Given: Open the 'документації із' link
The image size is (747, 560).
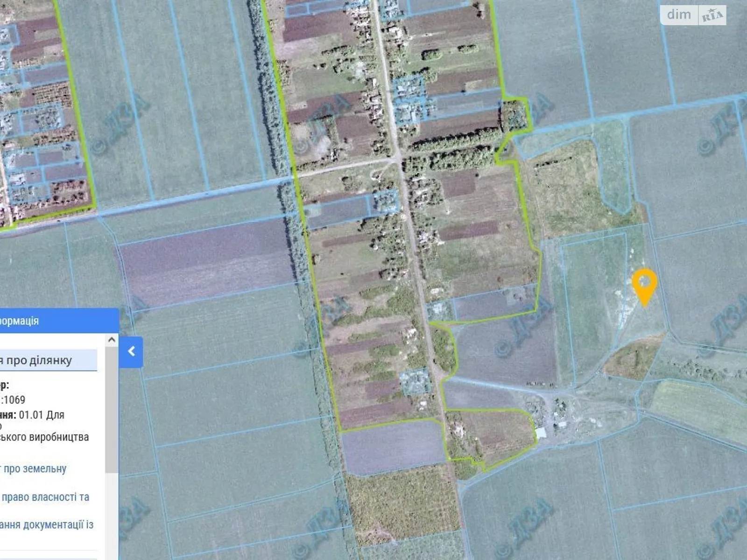Looking at the screenshot, I should point(47,525).
